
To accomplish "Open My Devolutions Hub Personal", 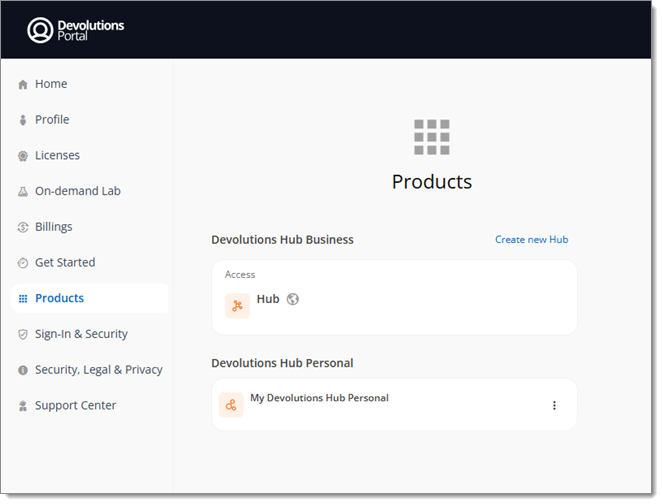I will 319,398.
